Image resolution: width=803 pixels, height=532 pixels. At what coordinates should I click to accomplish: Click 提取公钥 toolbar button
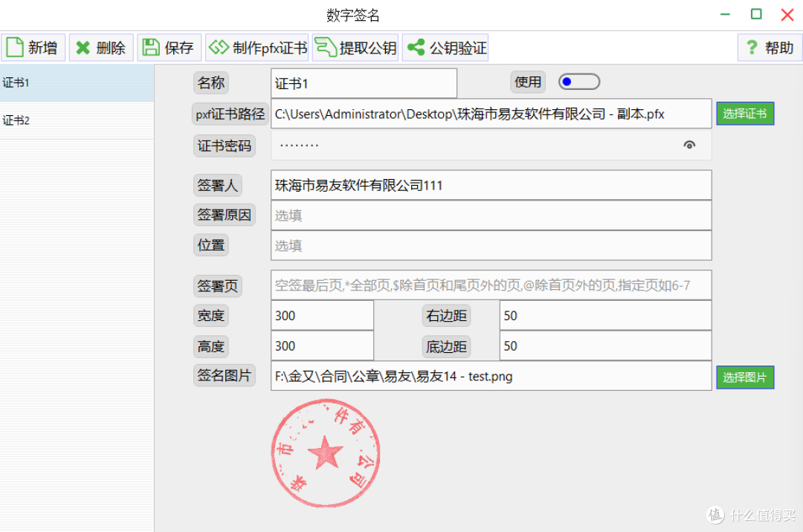(355, 48)
